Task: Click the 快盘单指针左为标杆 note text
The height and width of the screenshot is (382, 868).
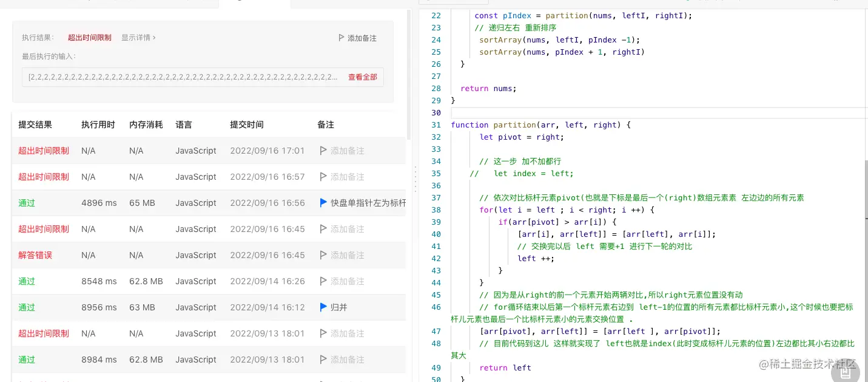Action: pos(368,203)
